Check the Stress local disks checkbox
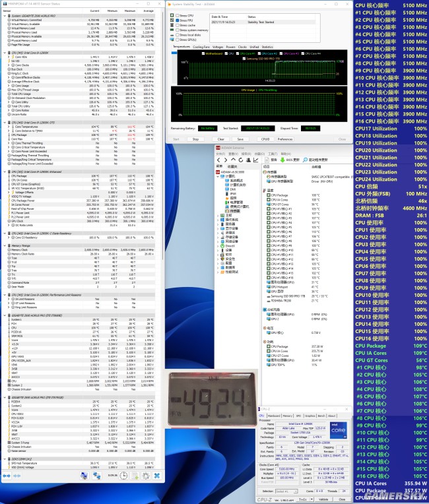429x504 pixels. (177, 35)
